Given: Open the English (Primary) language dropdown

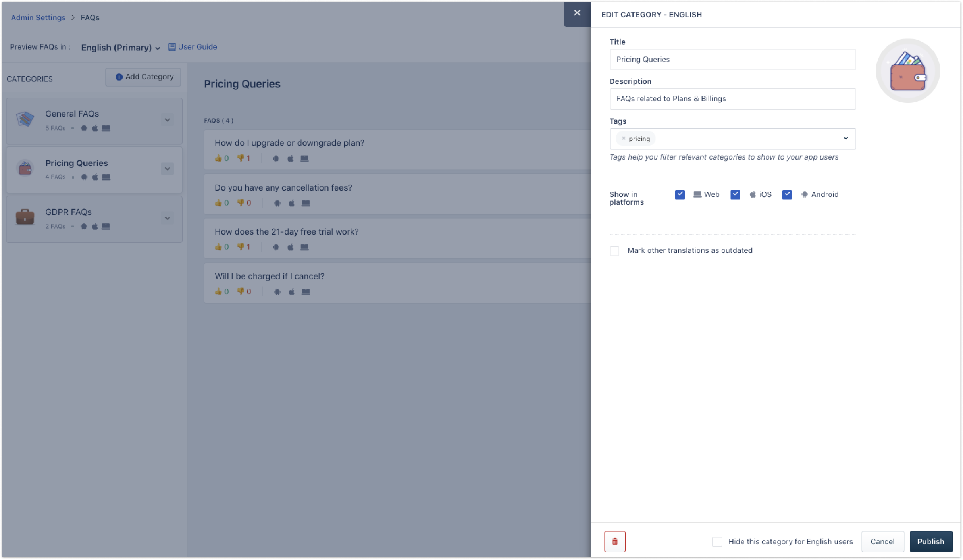Looking at the screenshot, I should (x=120, y=48).
